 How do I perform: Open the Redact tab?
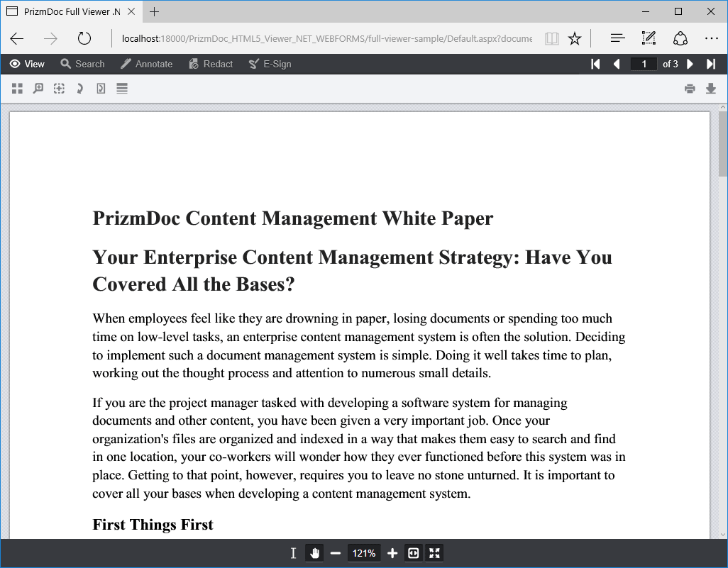click(211, 64)
